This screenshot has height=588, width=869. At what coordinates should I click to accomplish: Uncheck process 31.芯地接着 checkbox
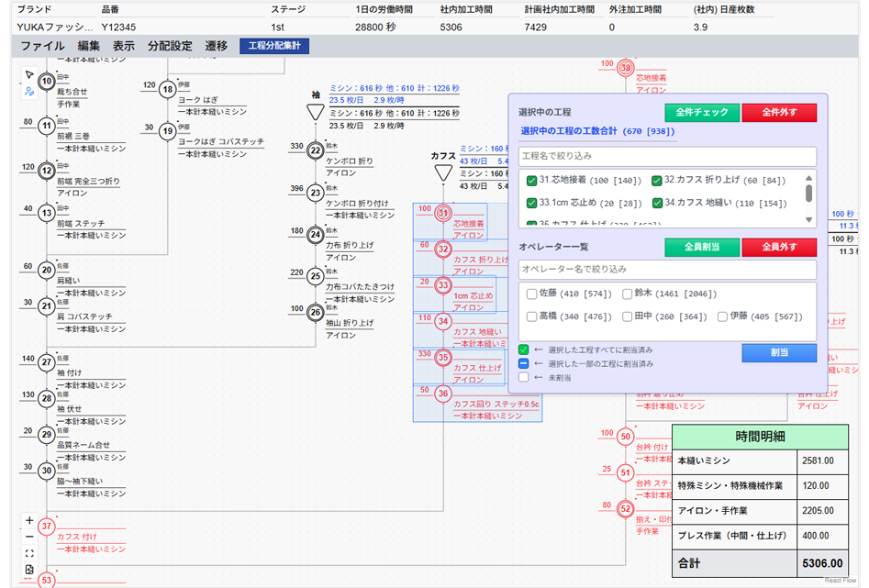531,181
